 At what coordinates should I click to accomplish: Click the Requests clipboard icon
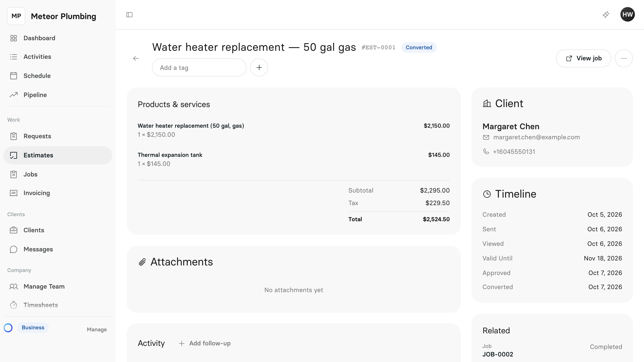tap(14, 136)
